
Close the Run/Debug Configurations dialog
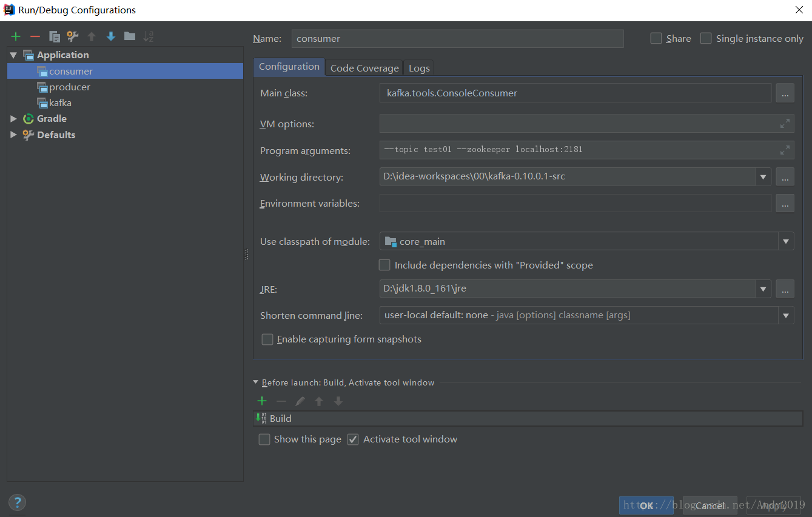pos(799,9)
